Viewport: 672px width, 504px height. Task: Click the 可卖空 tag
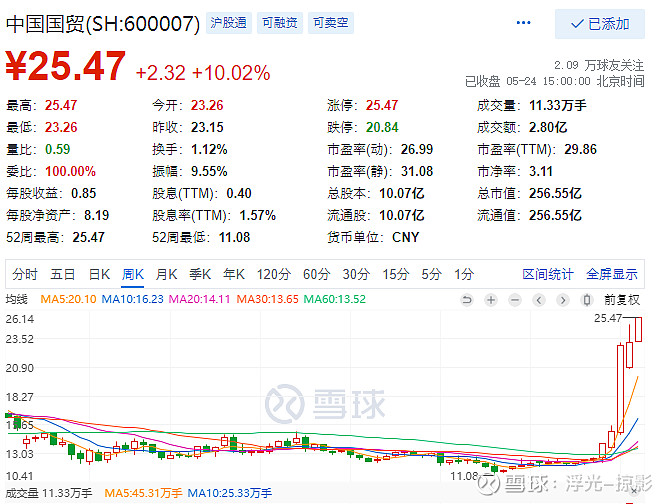click(x=330, y=22)
